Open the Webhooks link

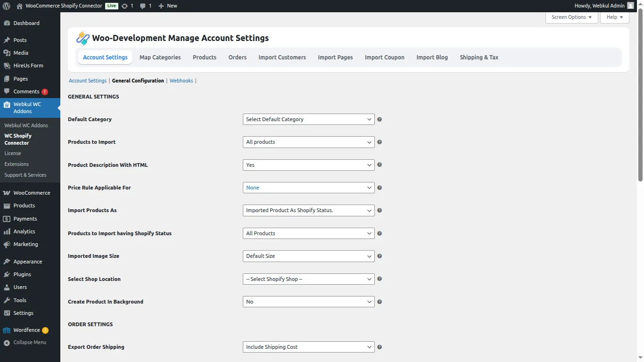181,81
